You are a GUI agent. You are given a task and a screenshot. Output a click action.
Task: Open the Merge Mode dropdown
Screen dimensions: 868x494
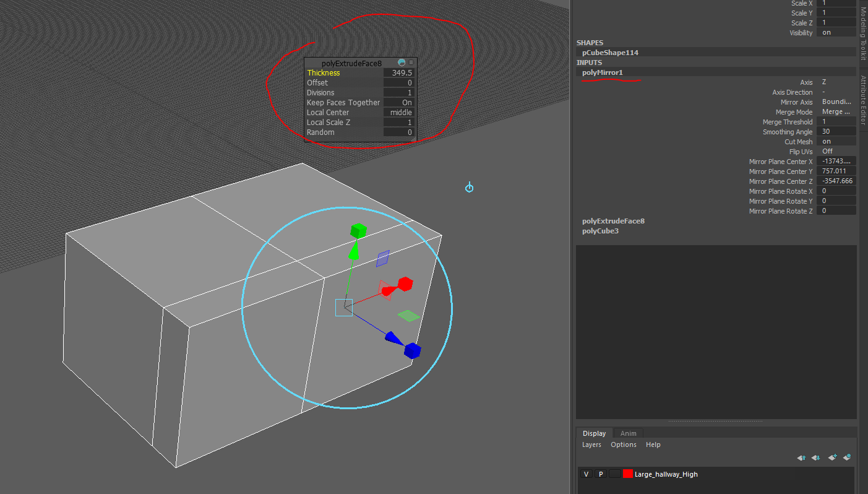point(836,111)
